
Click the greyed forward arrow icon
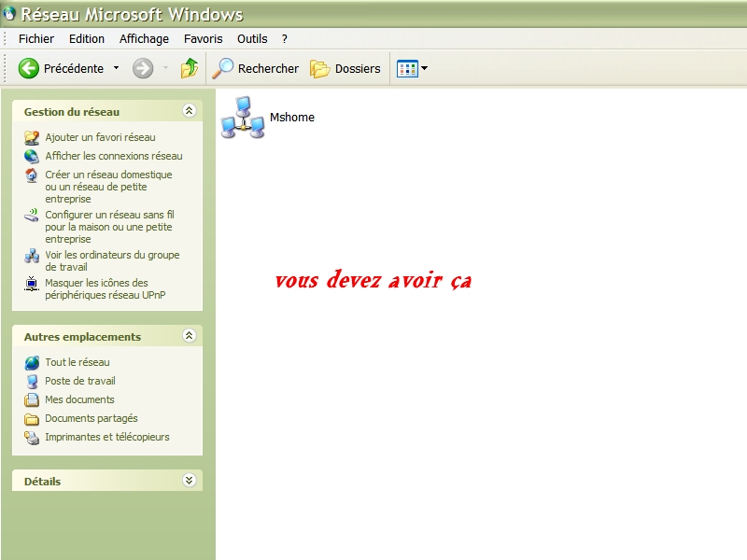143,68
